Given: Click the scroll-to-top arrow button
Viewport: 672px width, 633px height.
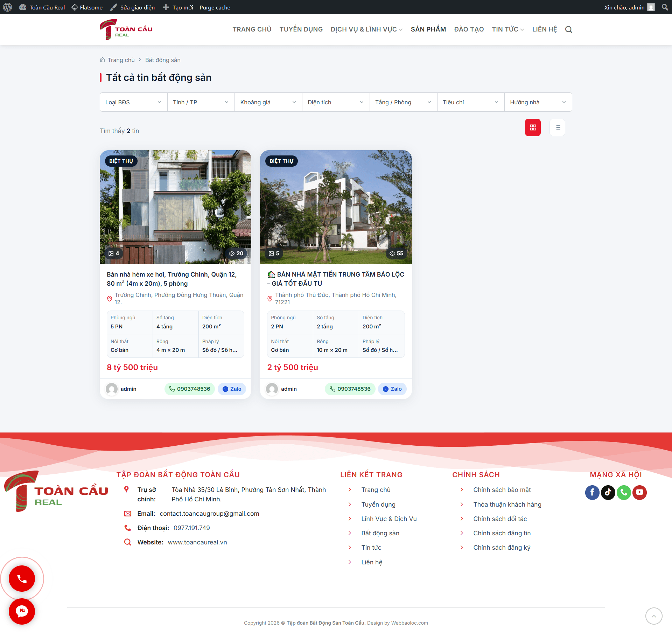Looking at the screenshot, I should tap(653, 616).
